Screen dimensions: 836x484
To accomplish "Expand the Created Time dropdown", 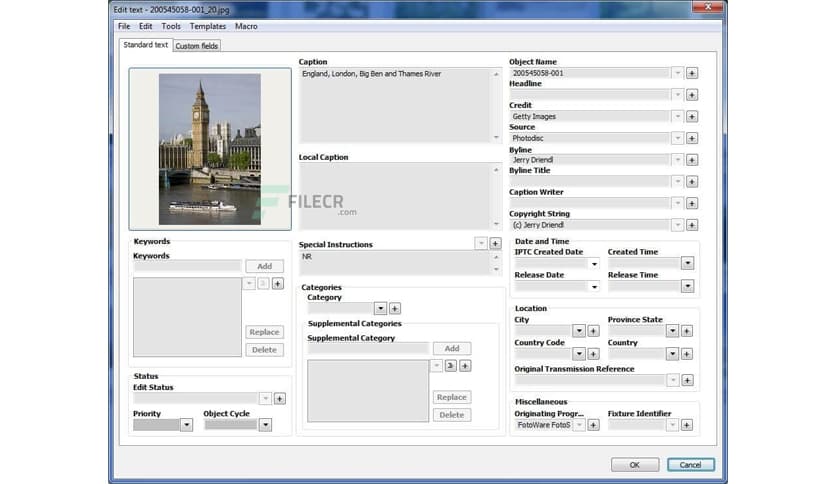I will (x=687, y=263).
